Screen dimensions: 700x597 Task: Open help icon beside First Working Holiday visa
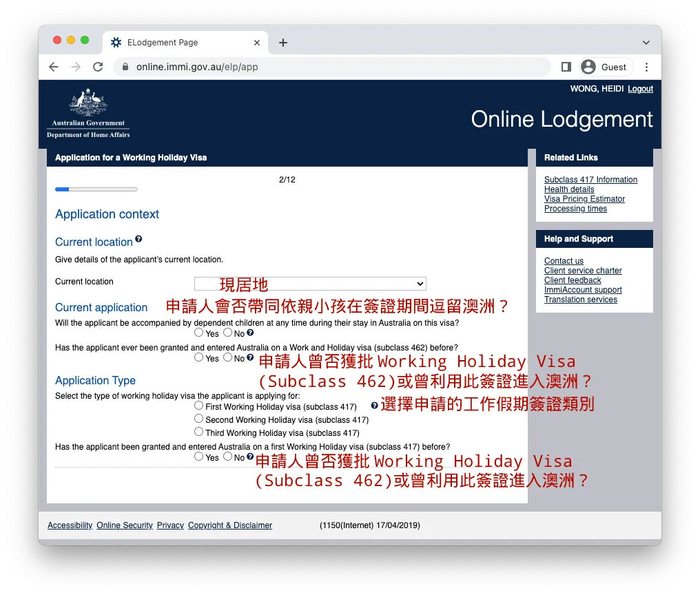click(375, 405)
